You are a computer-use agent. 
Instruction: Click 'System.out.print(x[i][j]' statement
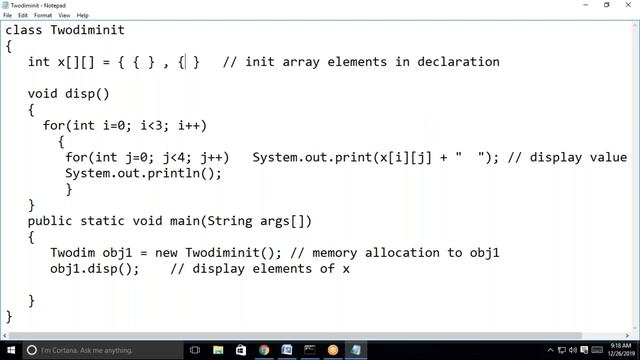click(x=342, y=157)
